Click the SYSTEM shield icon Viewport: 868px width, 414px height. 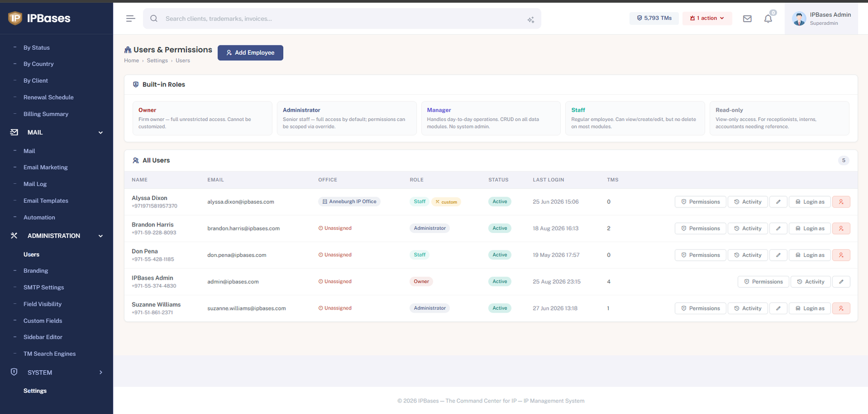click(x=14, y=372)
